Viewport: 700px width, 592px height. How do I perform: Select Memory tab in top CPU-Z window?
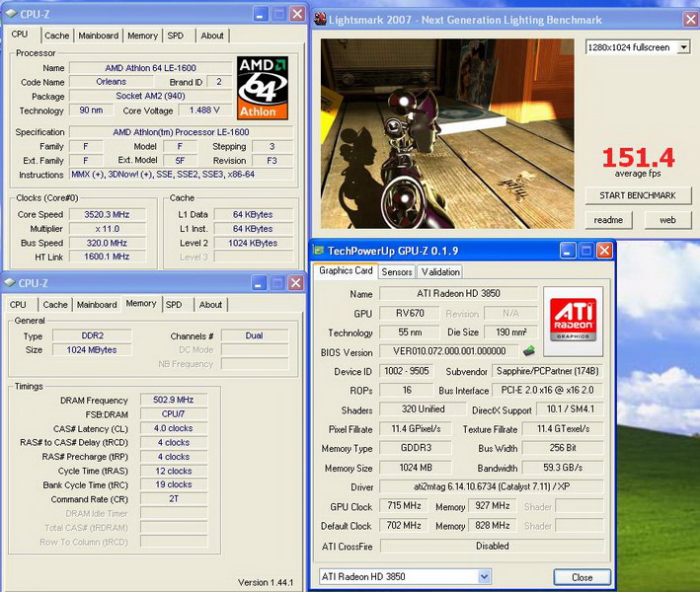[143, 36]
